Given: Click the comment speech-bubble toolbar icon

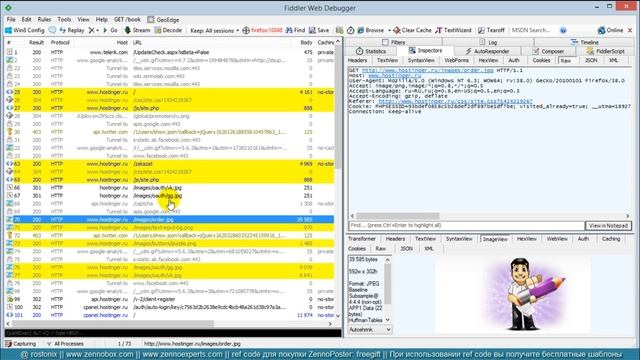Looking at the screenshot, I should click(52, 30).
